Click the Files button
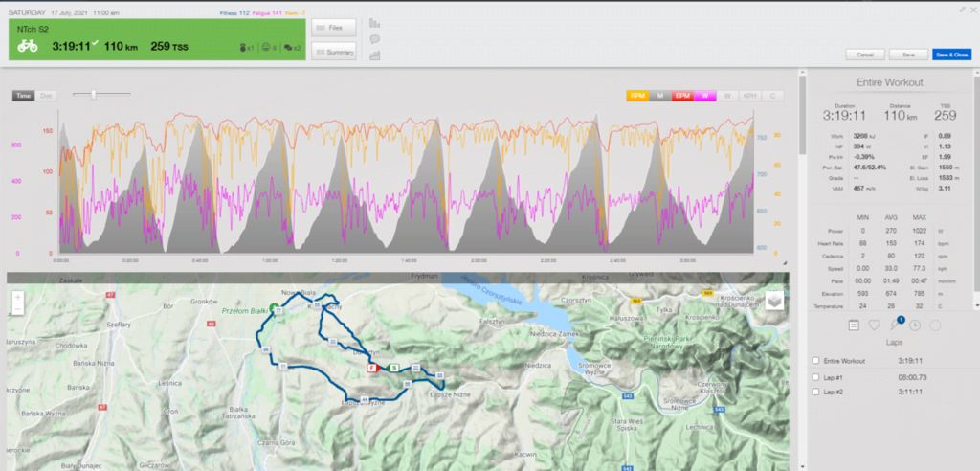 coord(334,28)
